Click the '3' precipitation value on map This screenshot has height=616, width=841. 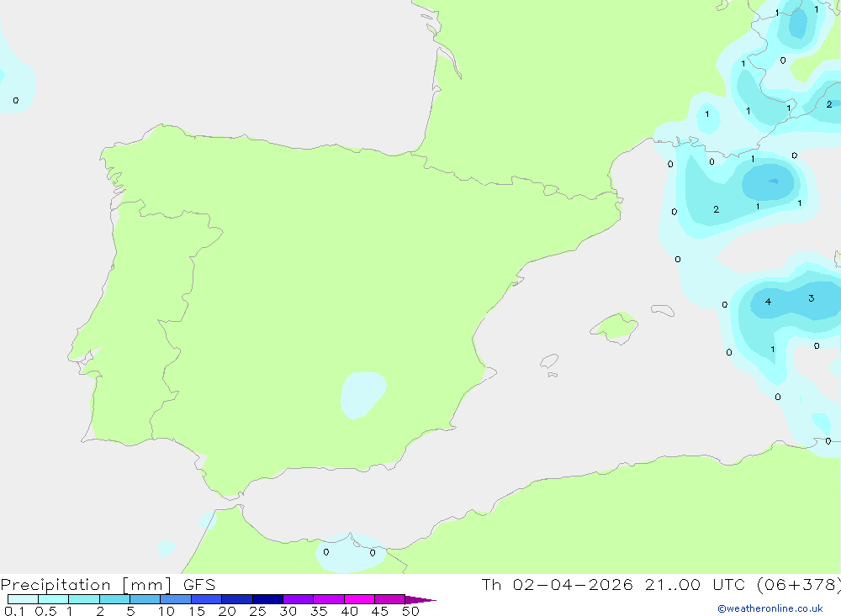[811, 298]
